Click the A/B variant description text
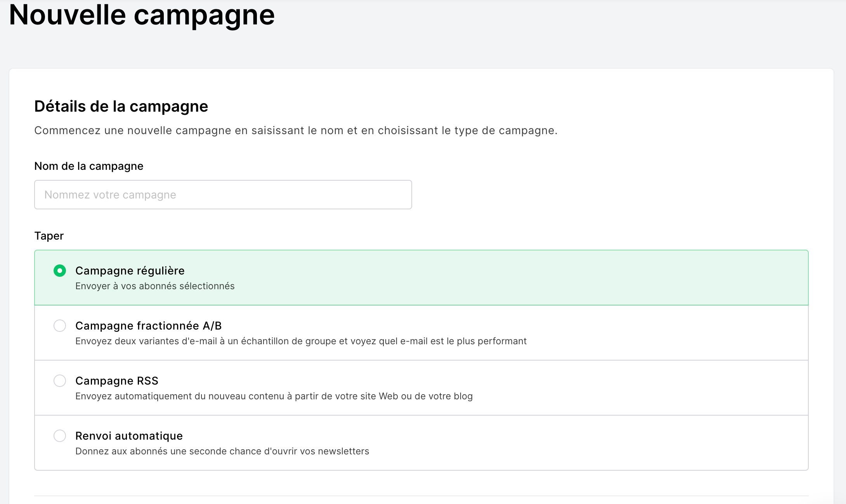Viewport: 846px width, 504px height. coord(301,342)
